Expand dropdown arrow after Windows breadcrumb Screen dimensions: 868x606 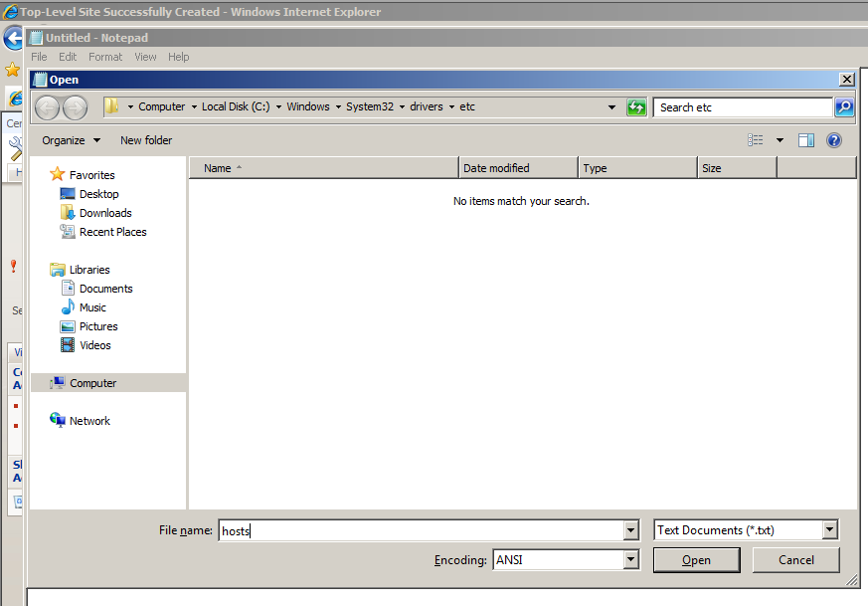point(338,106)
